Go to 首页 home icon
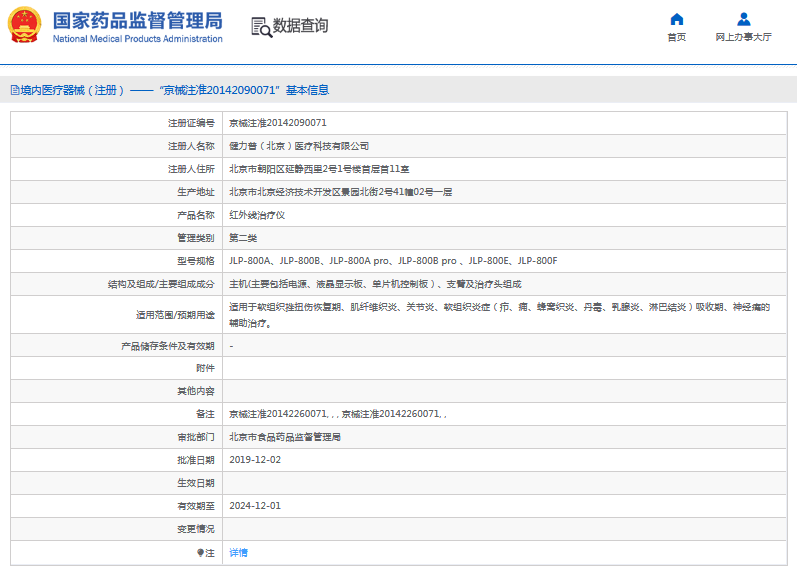Screen dimensions: 797x571 click(x=677, y=19)
